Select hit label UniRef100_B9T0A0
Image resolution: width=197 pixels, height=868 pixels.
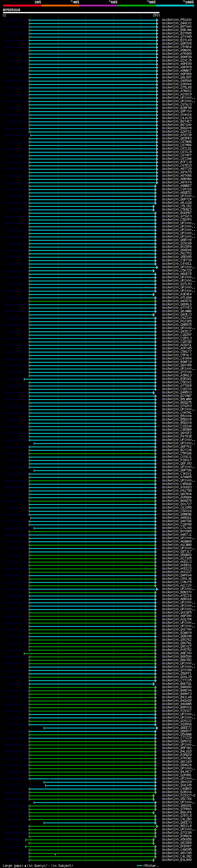coord(176,26)
